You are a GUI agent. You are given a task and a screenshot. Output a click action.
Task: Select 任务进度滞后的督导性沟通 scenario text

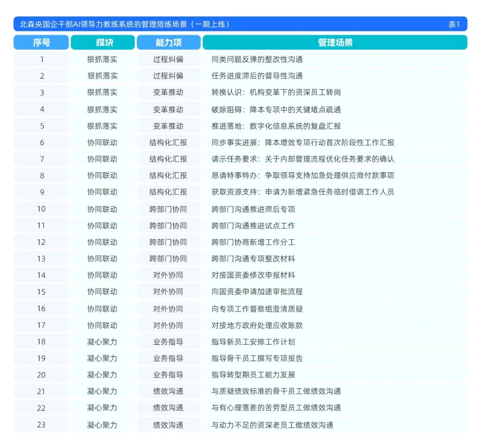[x=257, y=76]
